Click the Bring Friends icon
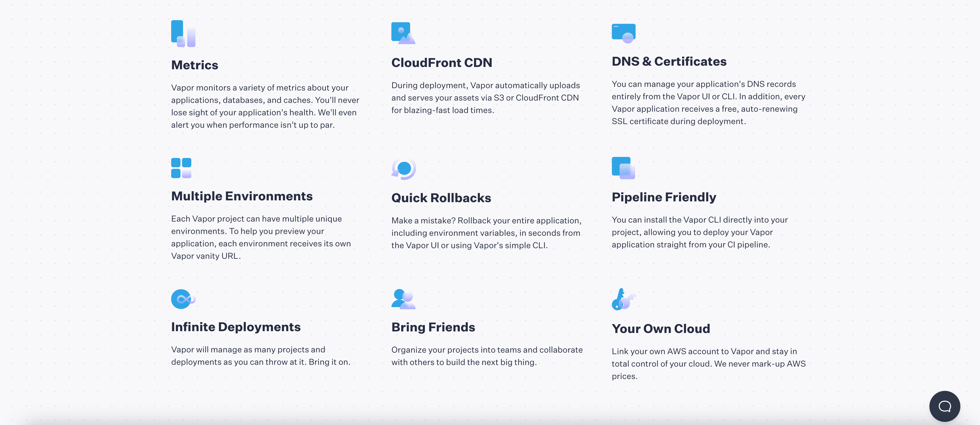The height and width of the screenshot is (425, 980). (x=402, y=299)
